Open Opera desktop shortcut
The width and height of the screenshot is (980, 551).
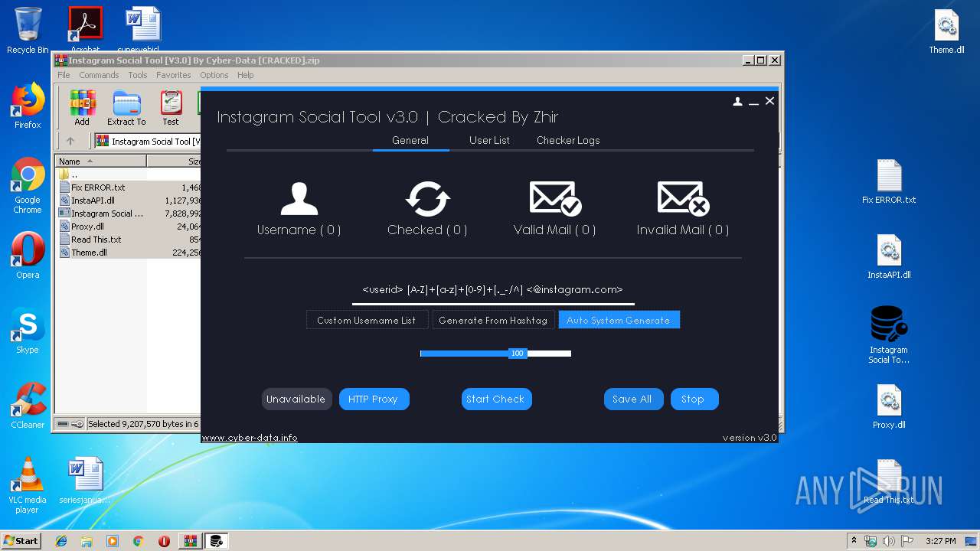point(28,256)
